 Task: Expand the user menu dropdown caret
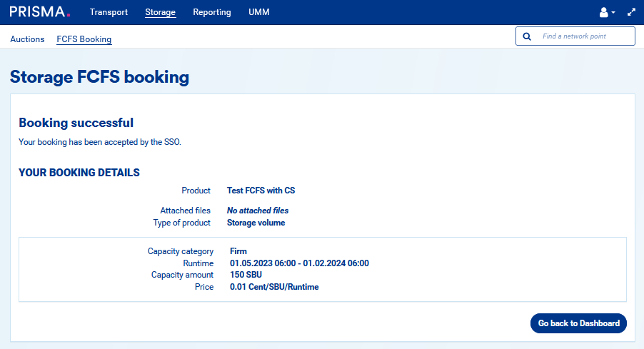pyautogui.click(x=613, y=13)
